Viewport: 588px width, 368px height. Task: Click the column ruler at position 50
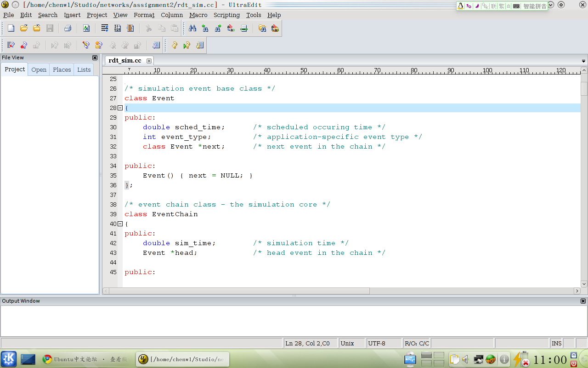(304, 70)
